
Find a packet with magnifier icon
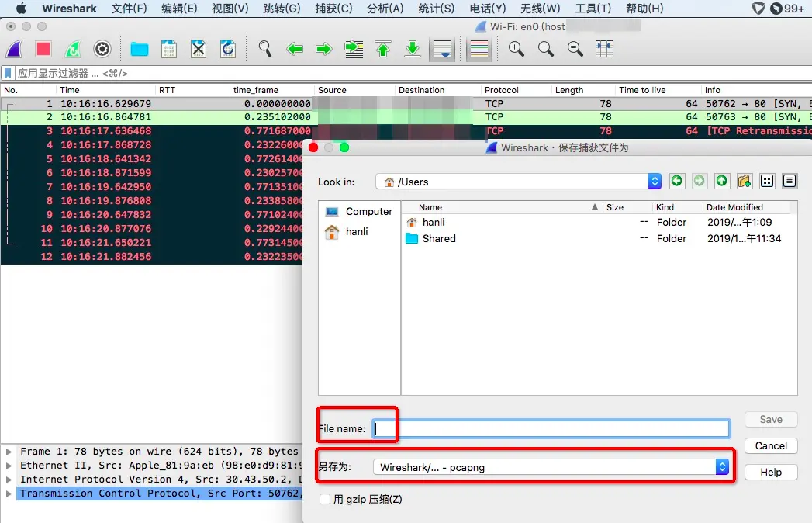[265, 49]
